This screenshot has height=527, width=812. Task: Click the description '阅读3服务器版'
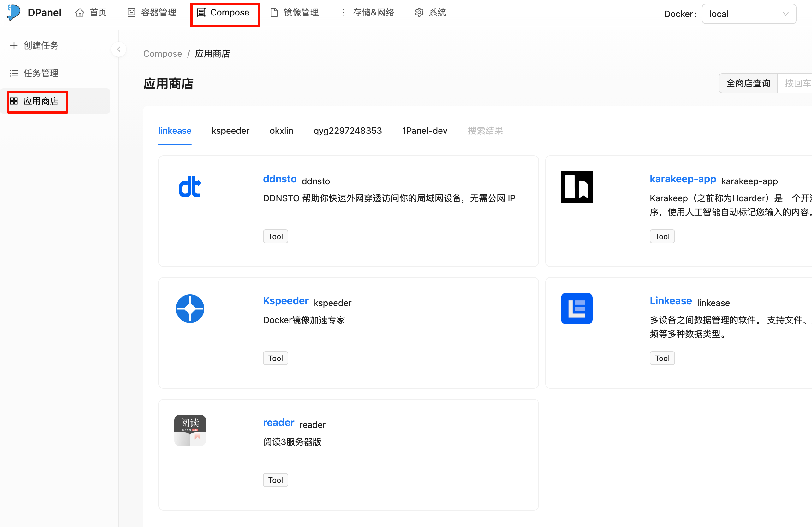[292, 442]
